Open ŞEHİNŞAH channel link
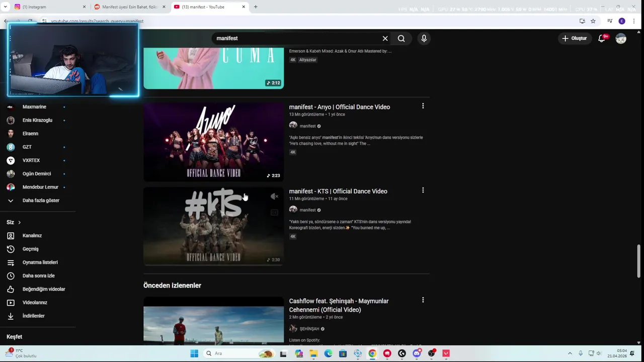 click(309, 329)
